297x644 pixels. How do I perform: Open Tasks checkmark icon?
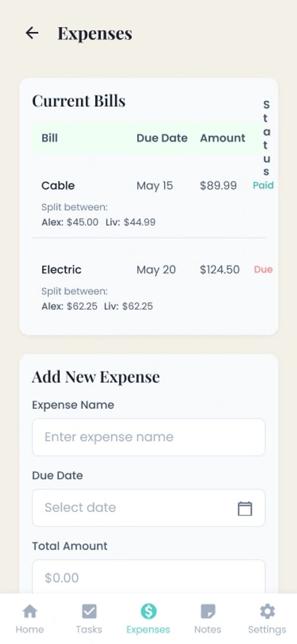[89, 611]
